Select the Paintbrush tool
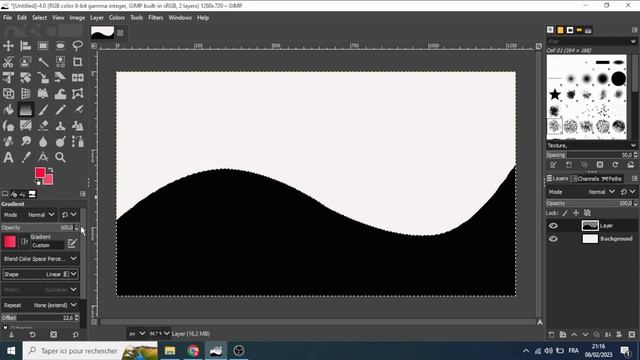Viewport: 640px width, 360px height. (43, 109)
